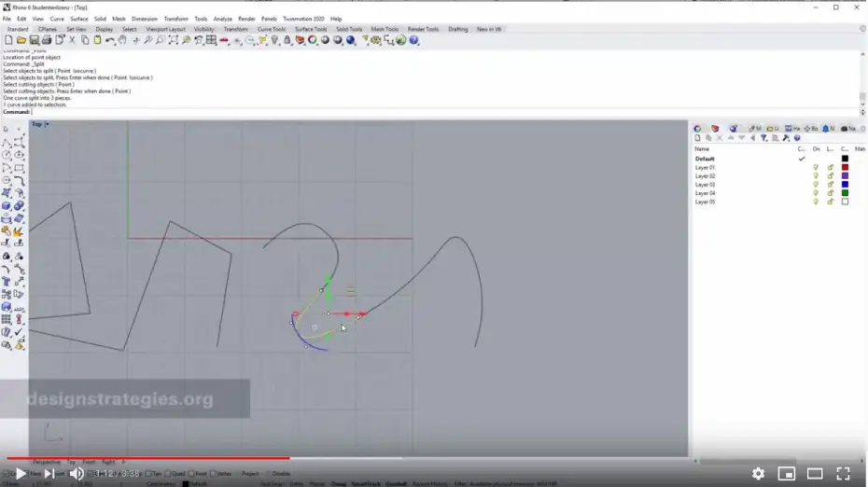
Task: Open the filter funnel dropdown in Layers panel
Action: [x=763, y=138]
